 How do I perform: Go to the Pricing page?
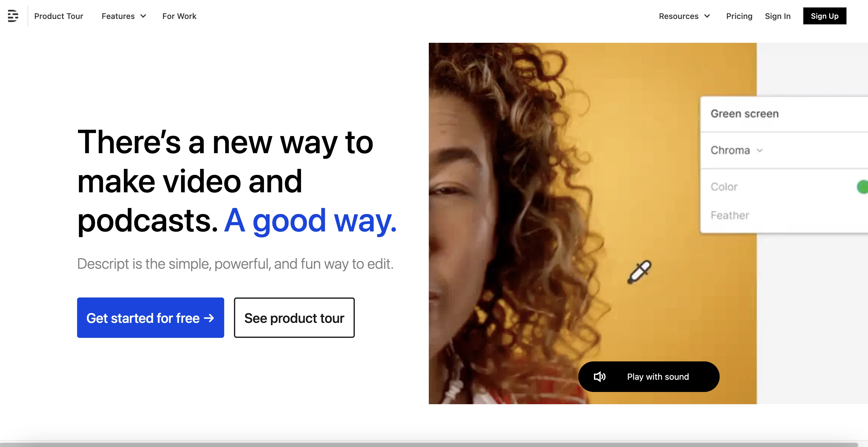pos(739,16)
